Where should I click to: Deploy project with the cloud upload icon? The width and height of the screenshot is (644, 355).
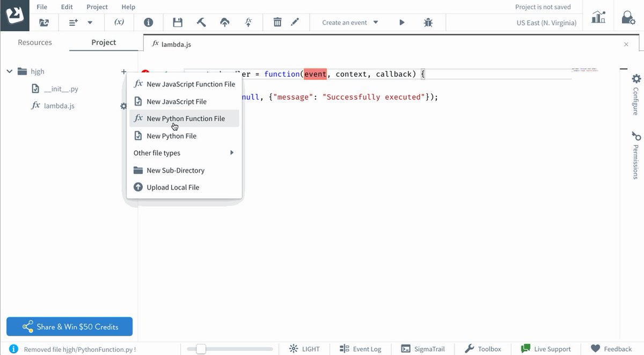225,23
